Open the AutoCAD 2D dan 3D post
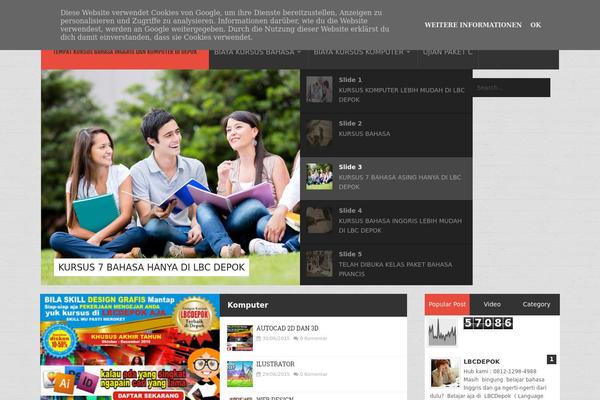Viewport: 600px width, 400px height. coord(287,328)
